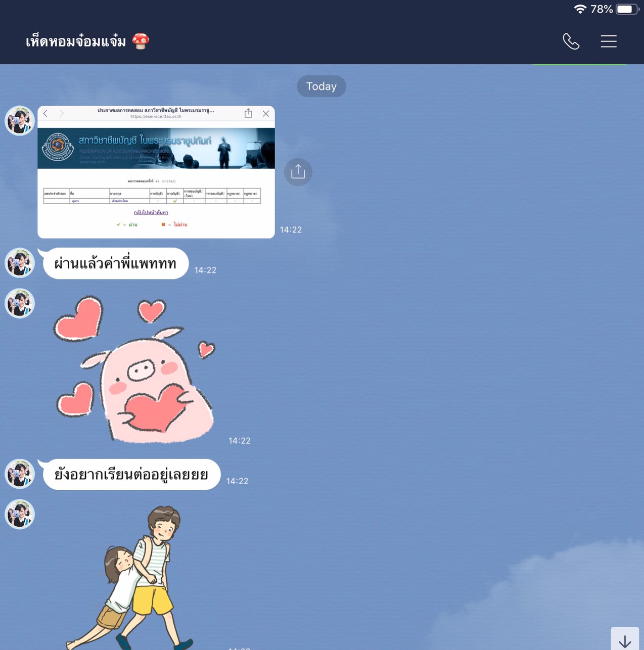Tap avatar next to 'ผ่านแล้วค่าพี่แพททท' message

point(20,263)
